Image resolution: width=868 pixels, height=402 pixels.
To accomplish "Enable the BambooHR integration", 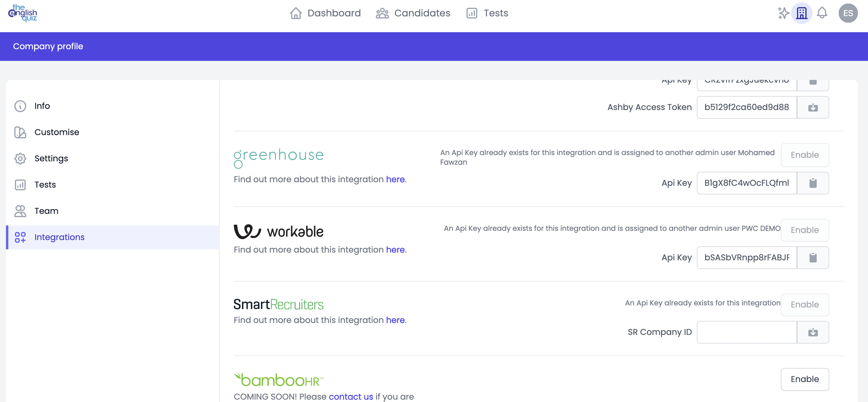I will tap(805, 379).
